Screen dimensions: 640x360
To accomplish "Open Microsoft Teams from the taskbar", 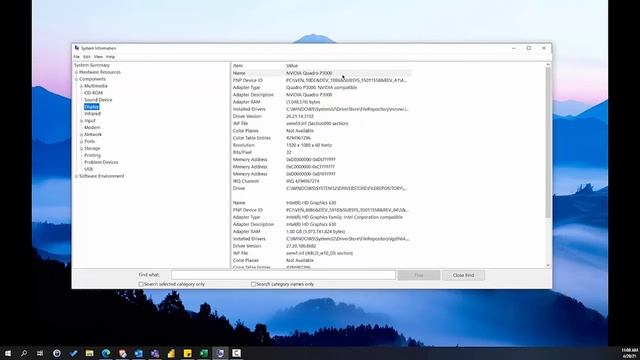I will click(x=155, y=353).
